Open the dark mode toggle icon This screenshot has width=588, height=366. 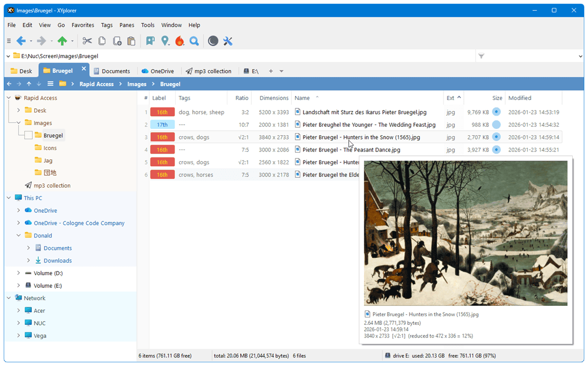coord(213,41)
